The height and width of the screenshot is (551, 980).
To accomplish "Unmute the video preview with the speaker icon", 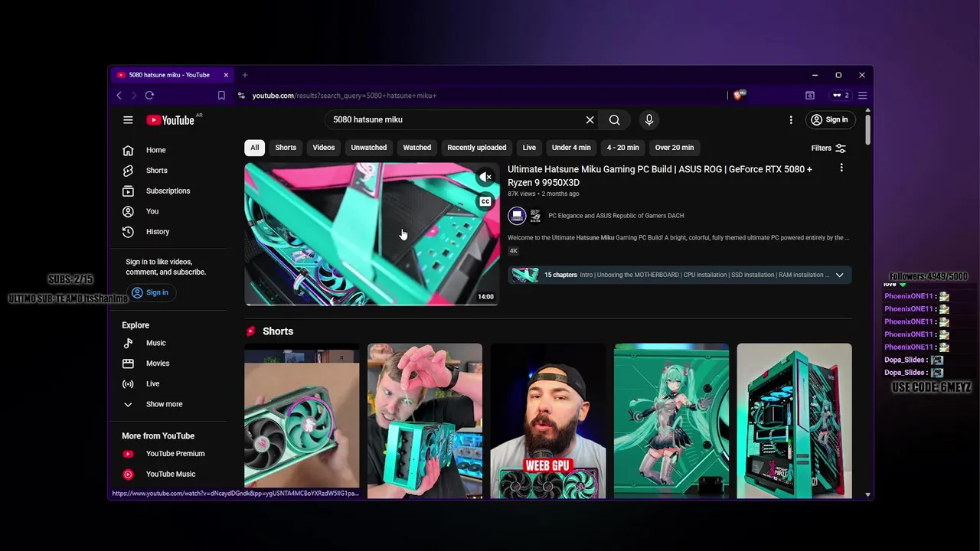I will tap(485, 178).
